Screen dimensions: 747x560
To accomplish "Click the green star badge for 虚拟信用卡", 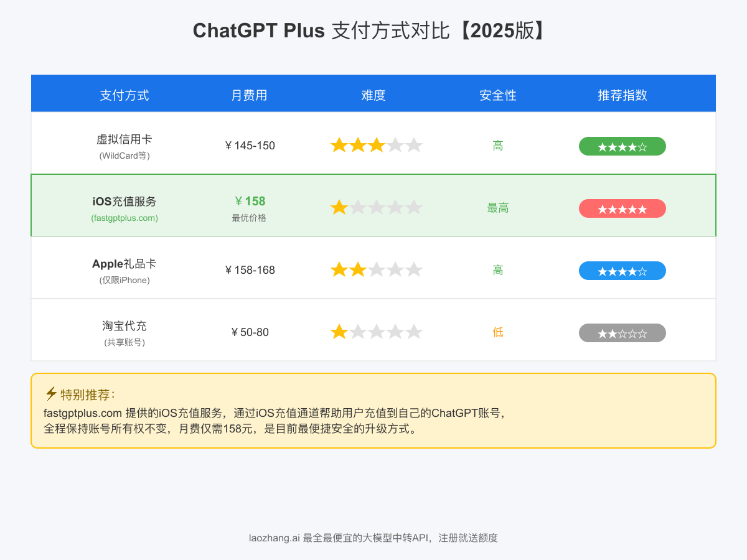I will (x=622, y=146).
